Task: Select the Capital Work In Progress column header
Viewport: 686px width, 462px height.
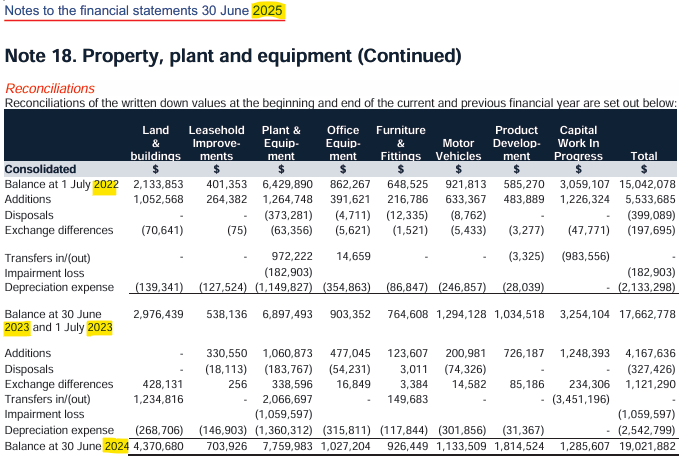Action: pos(579,143)
